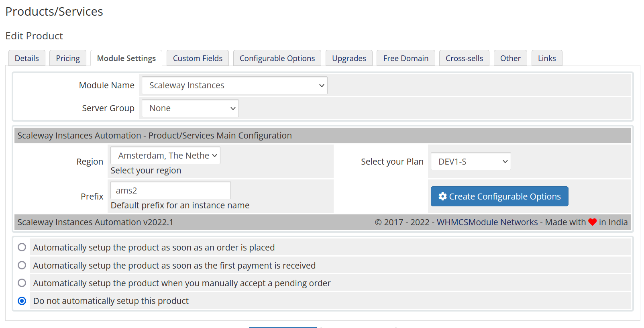Select automatic setup when order is placed

coord(22,247)
